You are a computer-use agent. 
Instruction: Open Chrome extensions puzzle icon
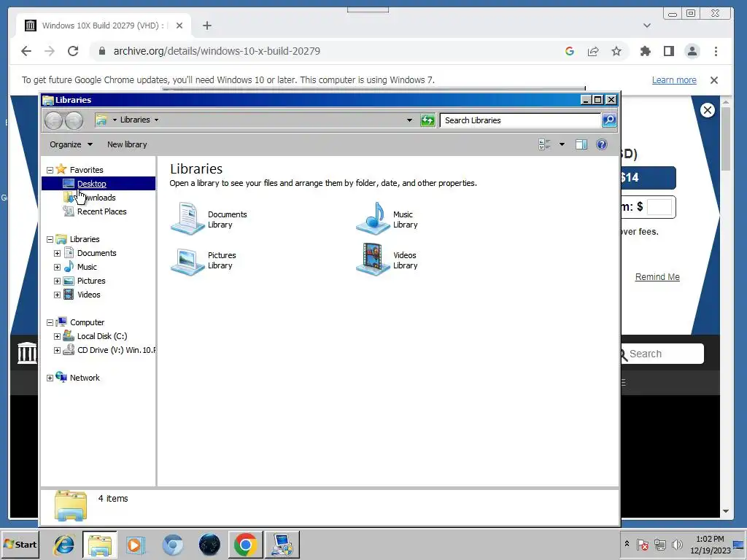click(x=645, y=51)
